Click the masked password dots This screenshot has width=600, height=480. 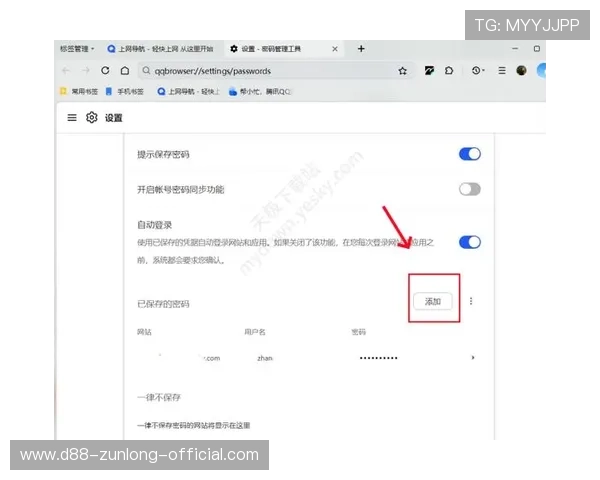[x=378, y=358]
